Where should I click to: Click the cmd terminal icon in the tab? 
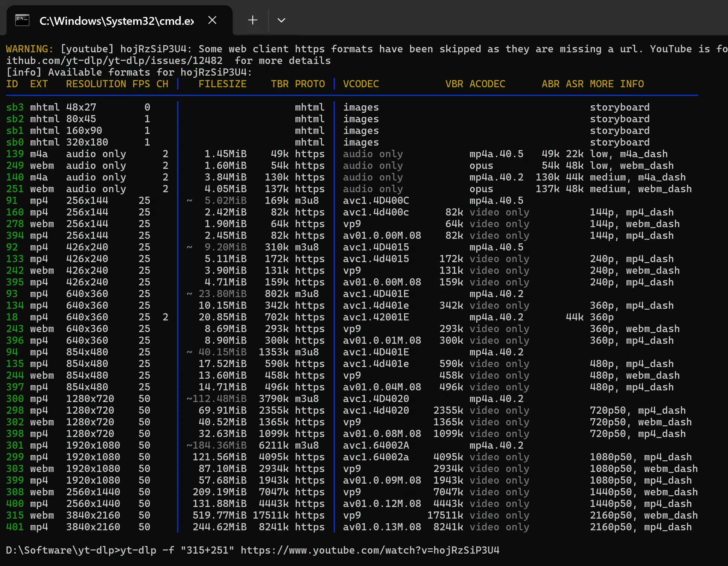tap(22, 20)
